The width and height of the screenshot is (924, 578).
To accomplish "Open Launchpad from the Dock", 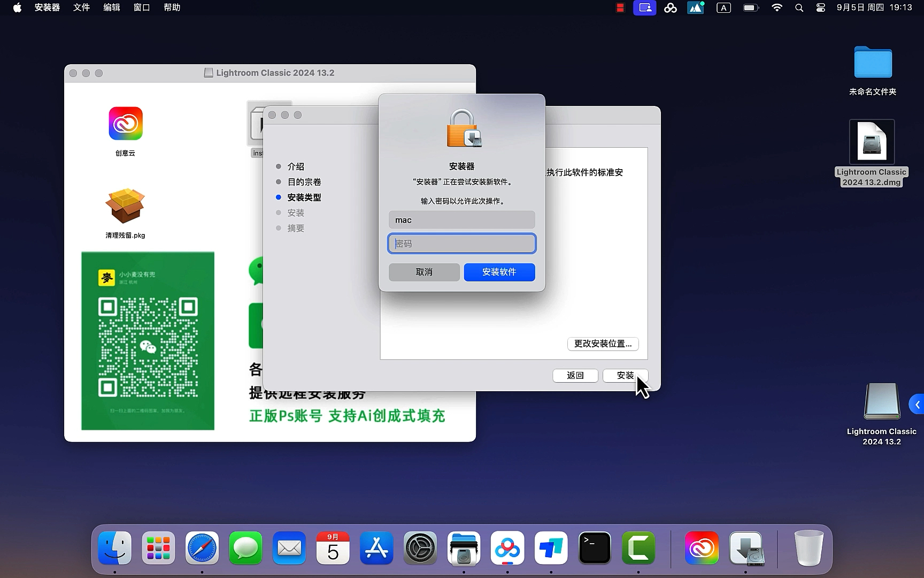I will (158, 548).
